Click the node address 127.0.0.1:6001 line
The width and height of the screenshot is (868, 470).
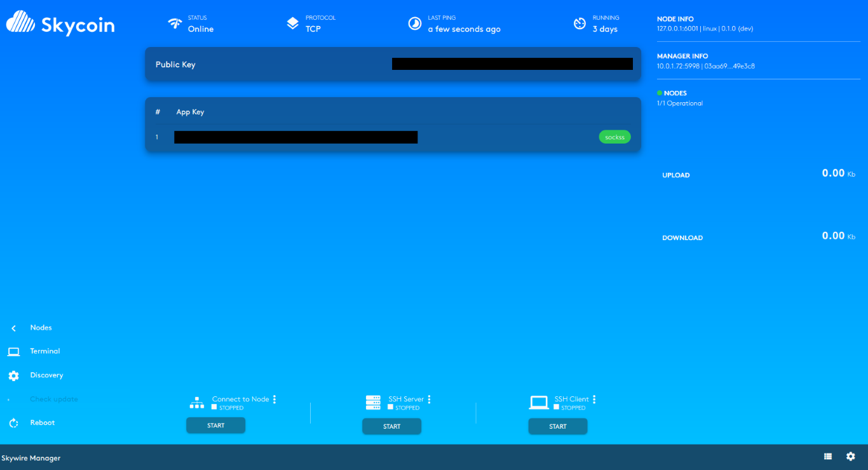(x=705, y=29)
